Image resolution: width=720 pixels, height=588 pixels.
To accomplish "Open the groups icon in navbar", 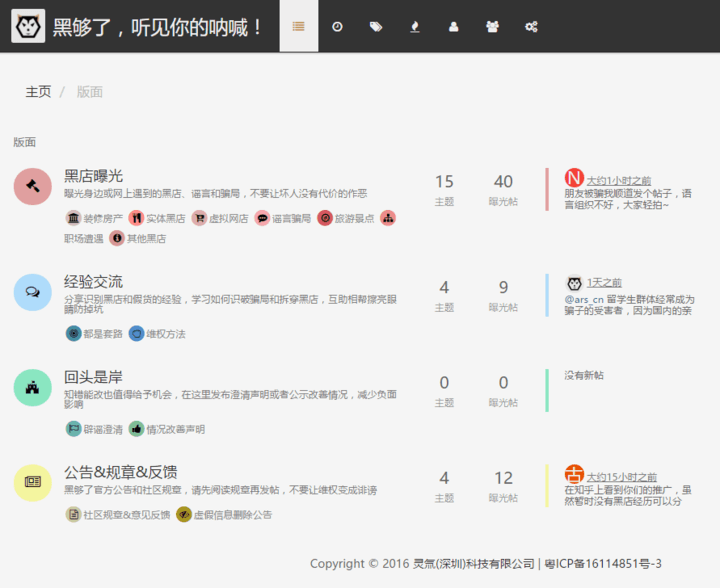I will 492,27.
